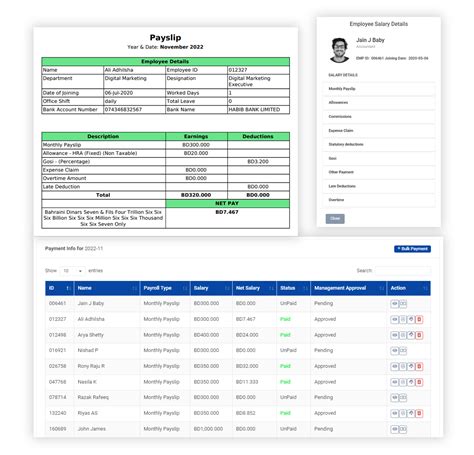474x455 pixels.
Task: Click the name cell 'Jain J Baby' in table
Action: click(x=91, y=303)
